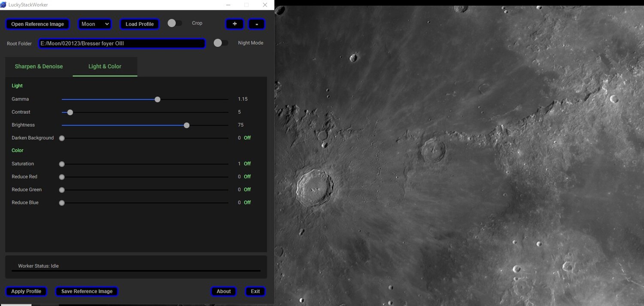
Task: Click the Off label for Reduce Red
Action: click(247, 177)
